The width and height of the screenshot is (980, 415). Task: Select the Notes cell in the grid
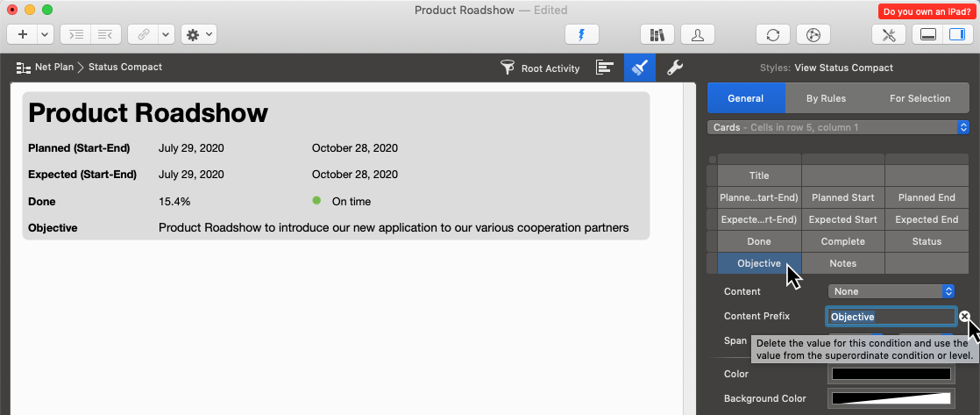(x=842, y=263)
